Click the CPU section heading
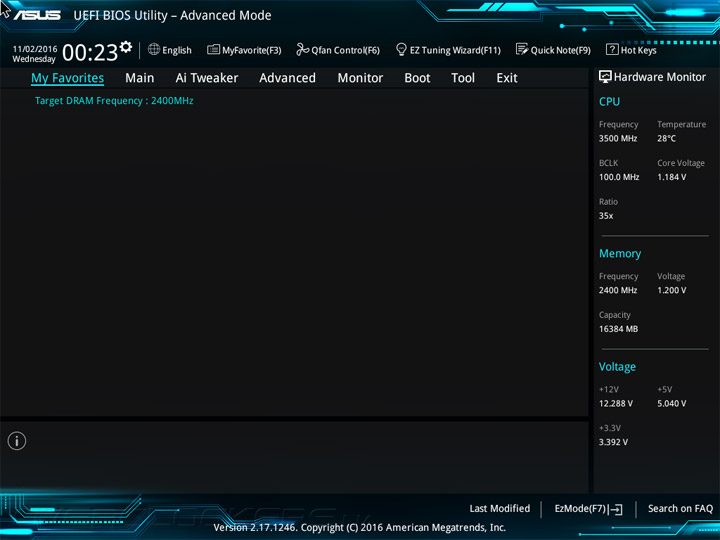This screenshot has height=540, width=720. pyautogui.click(x=609, y=101)
